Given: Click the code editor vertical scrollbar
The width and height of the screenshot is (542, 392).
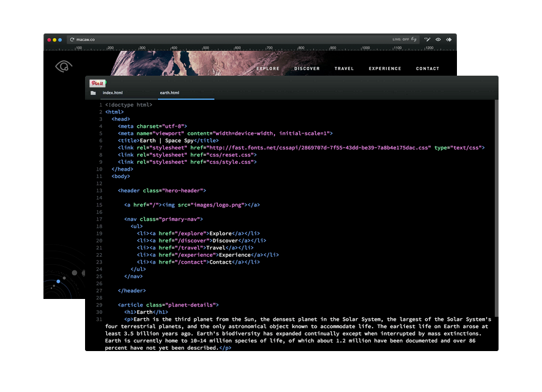Looking at the screenshot, I should tap(497, 207).
